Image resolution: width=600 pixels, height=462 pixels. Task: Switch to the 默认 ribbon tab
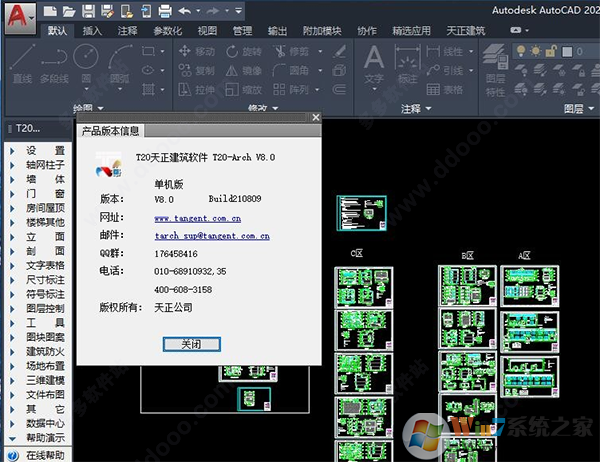coord(57,31)
